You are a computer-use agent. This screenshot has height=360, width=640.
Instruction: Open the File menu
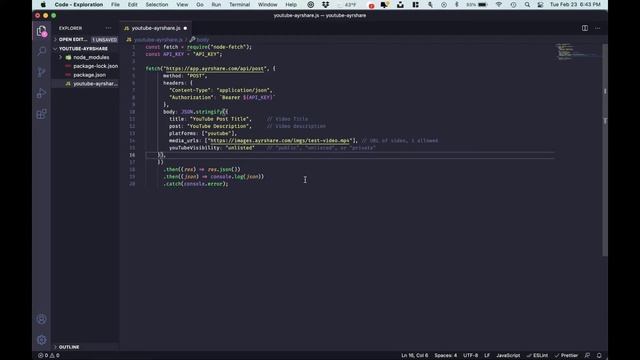[116, 4]
